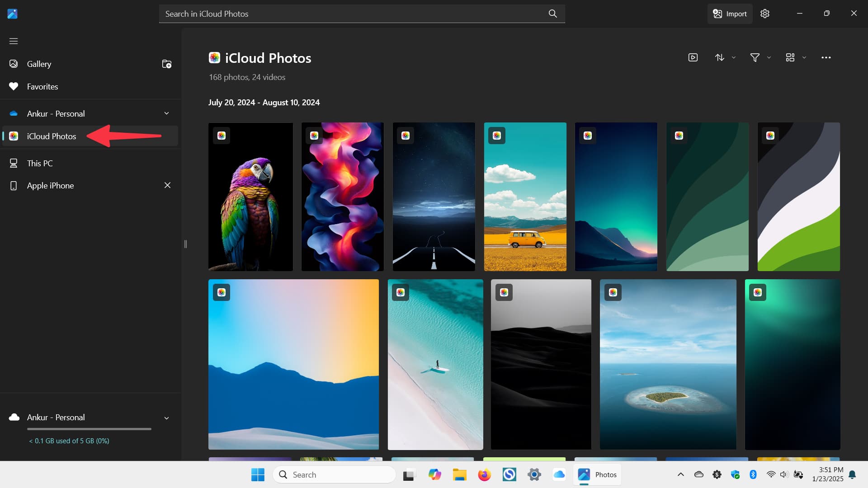Open File Explorer from the taskbar

click(459, 474)
